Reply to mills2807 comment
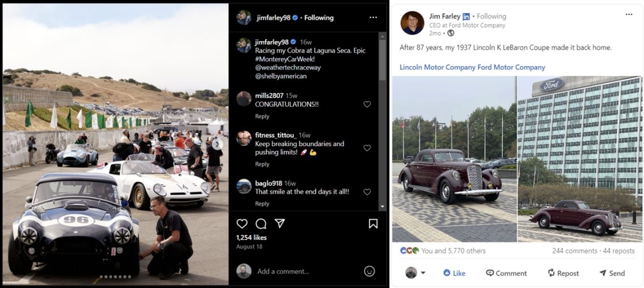Viewport: 644px width, 288px height. point(262,116)
